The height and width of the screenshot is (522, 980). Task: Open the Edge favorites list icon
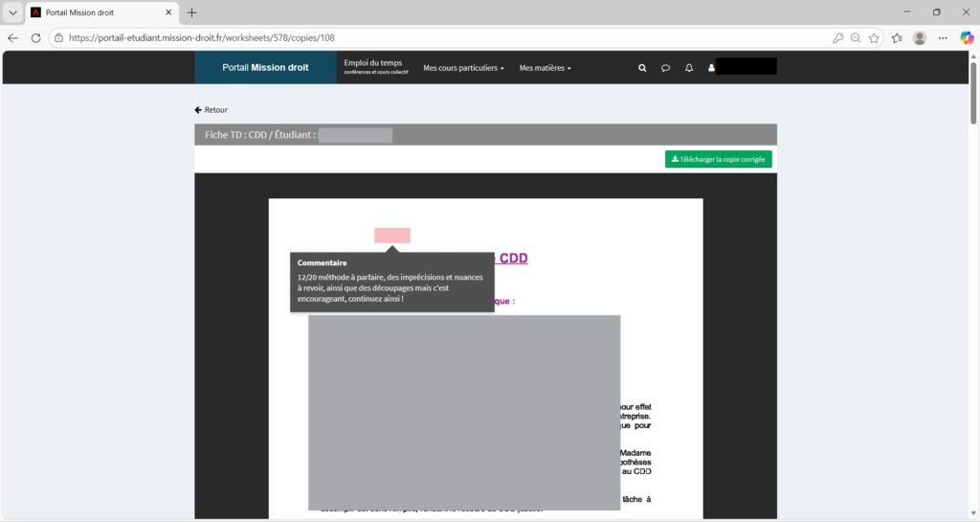[x=897, y=37]
